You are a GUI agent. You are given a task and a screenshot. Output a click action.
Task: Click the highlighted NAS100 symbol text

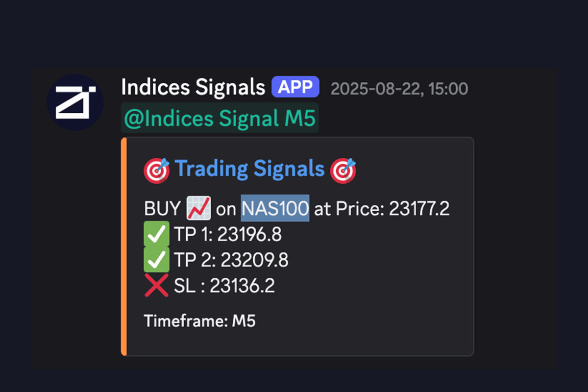275,209
